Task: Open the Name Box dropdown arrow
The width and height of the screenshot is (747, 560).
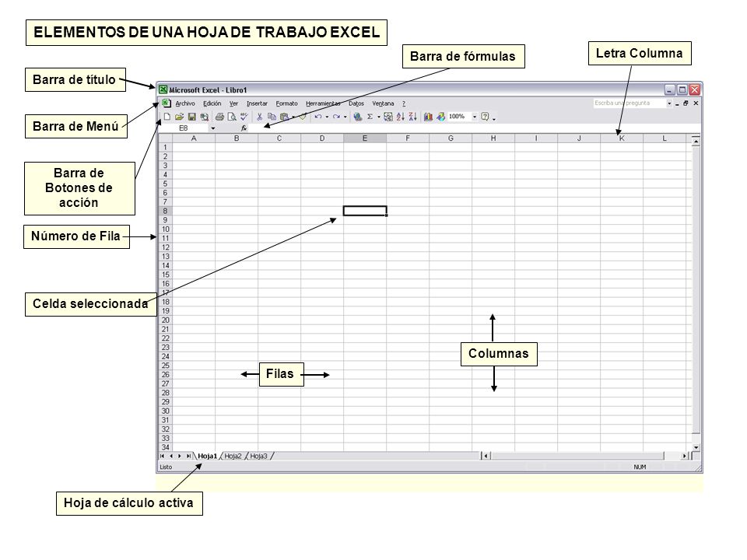Action: [213, 128]
